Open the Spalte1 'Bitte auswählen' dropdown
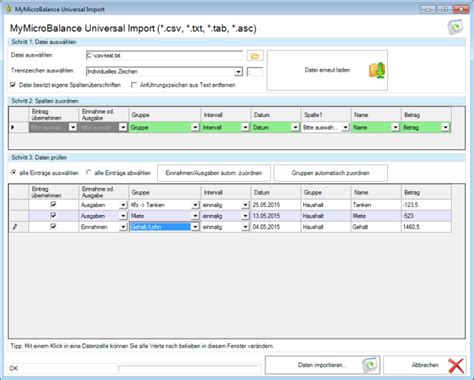This screenshot has width=474, height=380. (345, 127)
